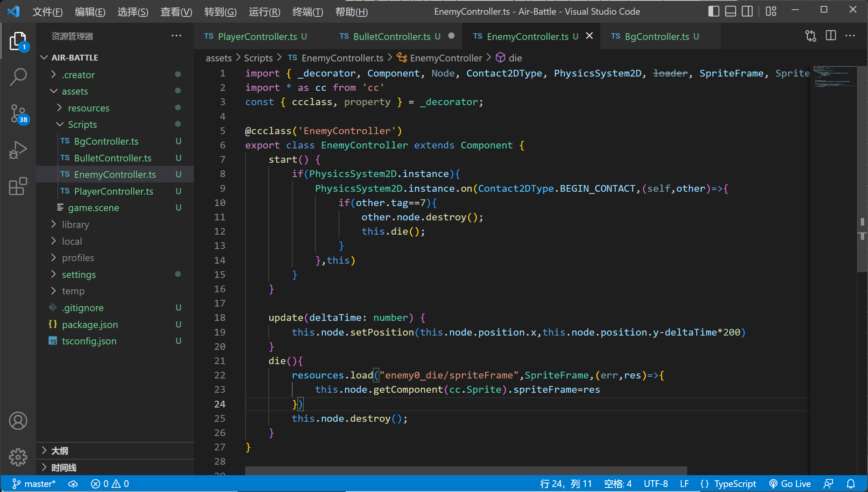Toggle the Secondary Side Bar layout button

click(x=747, y=11)
